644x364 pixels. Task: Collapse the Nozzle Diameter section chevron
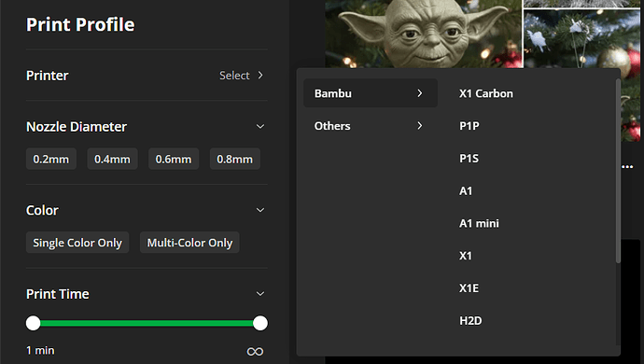[260, 127]
